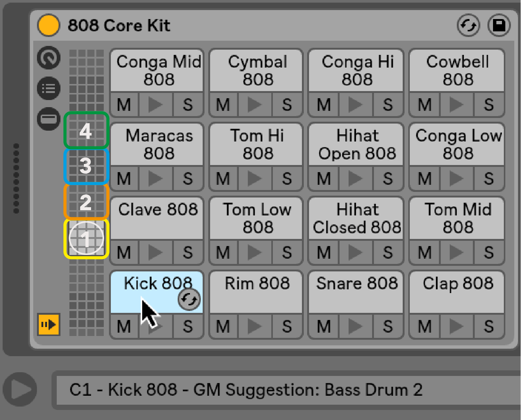Image resolution: width=521 pixels, height=420 pixels.
Task: Select the Tom Low 808 pad
Action: 256,218
